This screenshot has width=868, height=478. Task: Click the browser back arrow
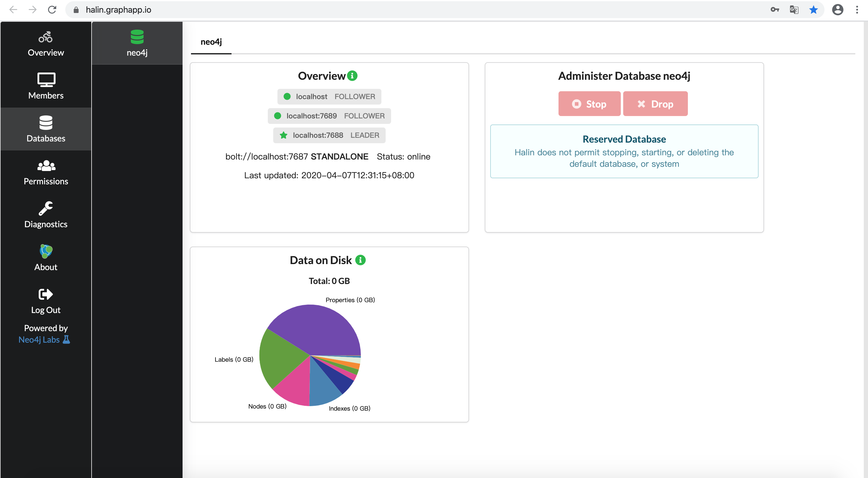(x=13, y=10)
